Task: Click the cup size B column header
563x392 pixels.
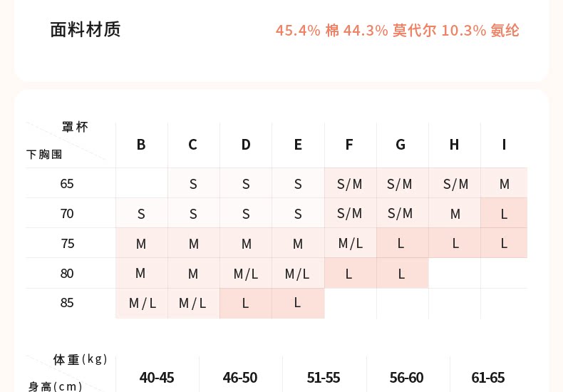Action: coord(141,145)
